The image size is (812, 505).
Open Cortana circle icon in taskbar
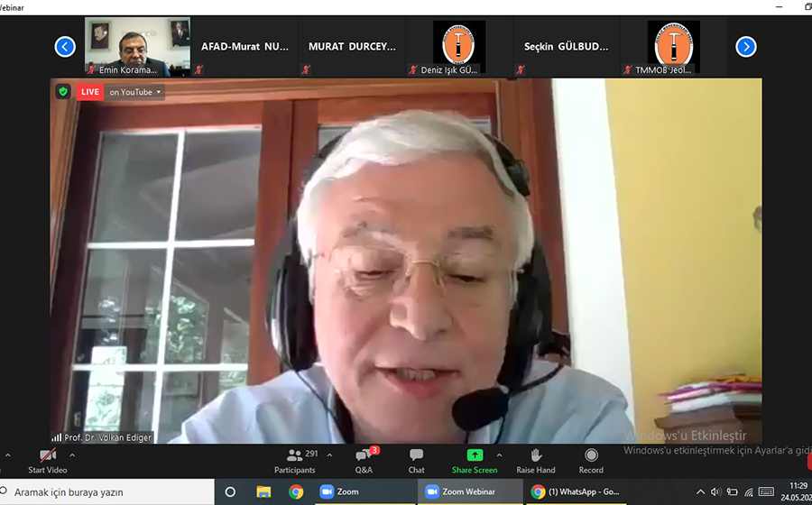coord(230,492)
